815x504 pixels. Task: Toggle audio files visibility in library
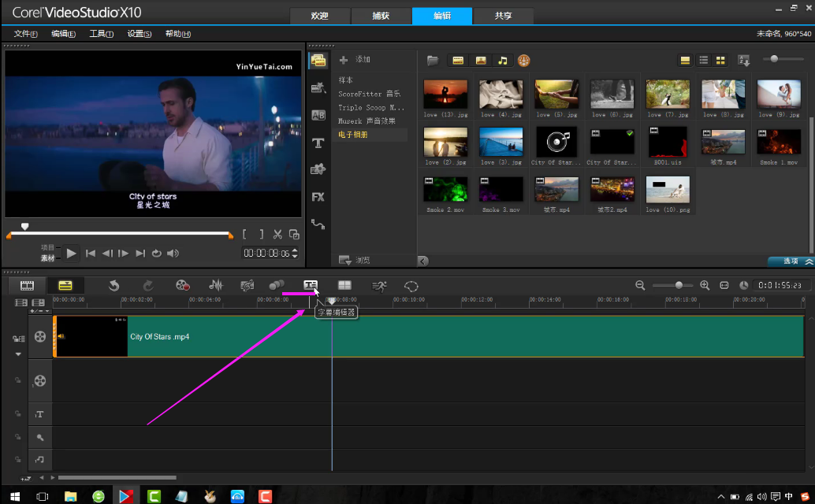coord(502,61)
